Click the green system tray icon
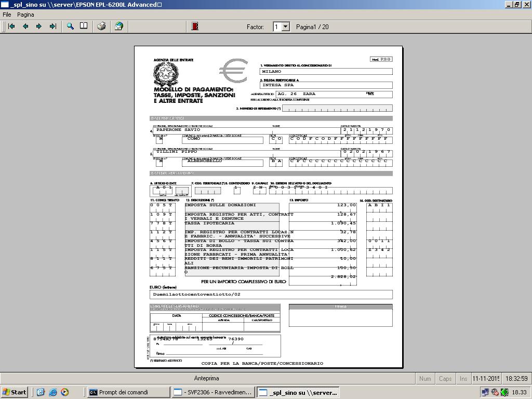 504,392
